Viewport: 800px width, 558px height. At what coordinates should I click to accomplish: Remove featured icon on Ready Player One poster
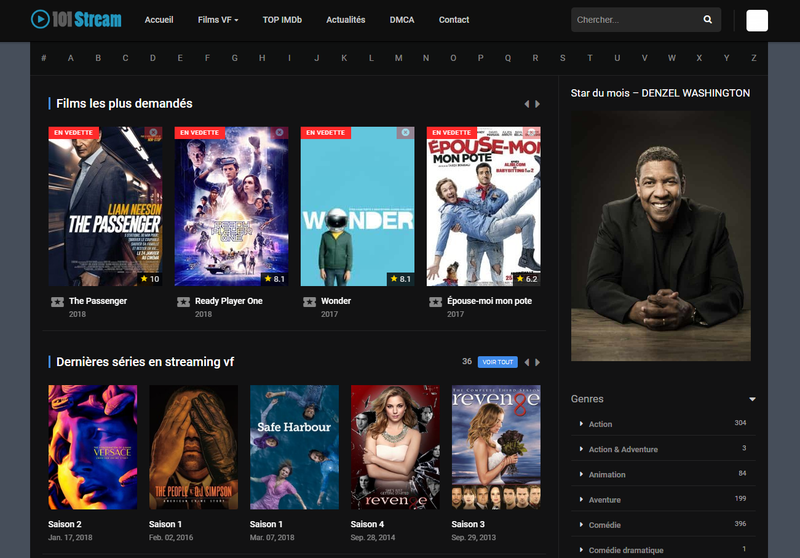click(x=280, y=133)
